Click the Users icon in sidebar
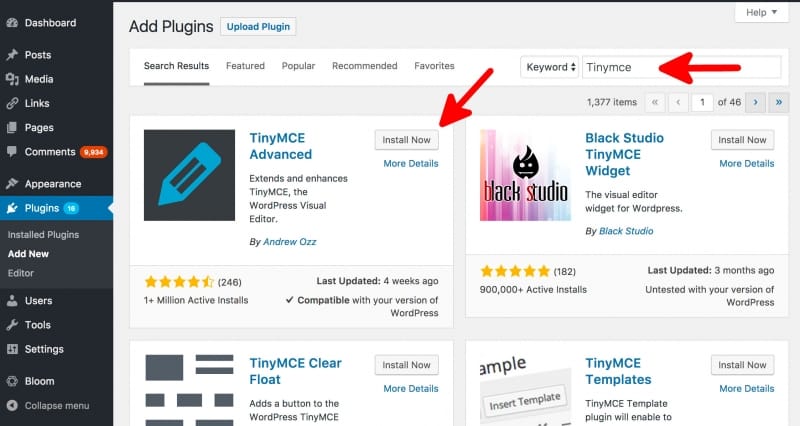The height and width of the screenshot is (426, 800). (x=11, y=300)
